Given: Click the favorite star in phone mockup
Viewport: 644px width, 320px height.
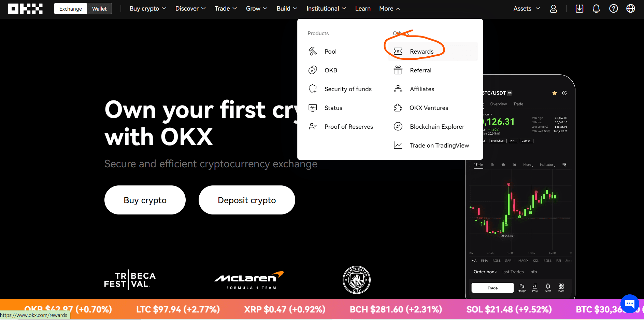Looking at the screenshot, I should (x=555, y=93).
